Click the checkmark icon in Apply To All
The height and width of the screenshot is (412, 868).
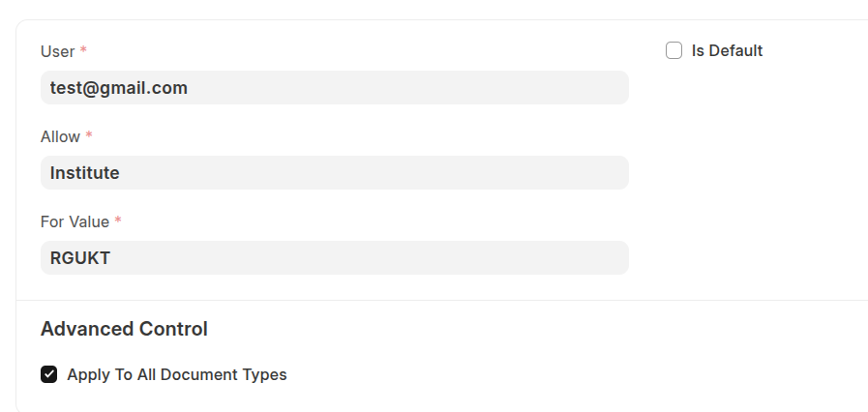[x=49, y=375]
